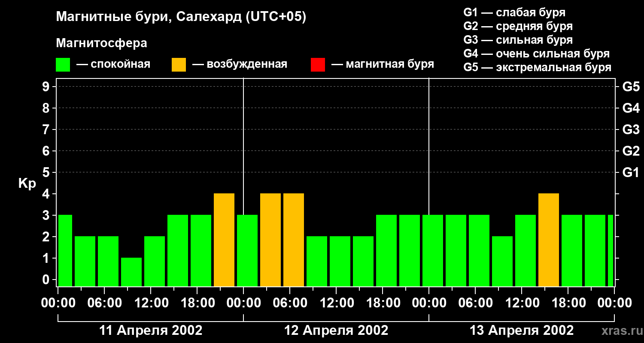
Task: Click the '— магнитная буря' legend label
Action: [383, 64]
